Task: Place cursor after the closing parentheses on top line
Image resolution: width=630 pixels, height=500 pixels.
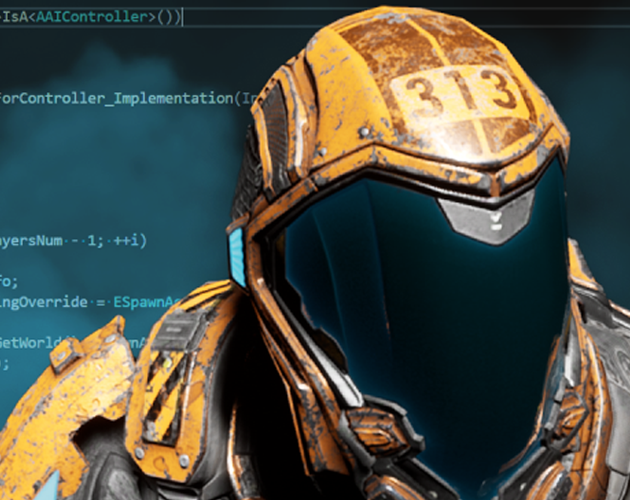Action: (x=180, y=18)
